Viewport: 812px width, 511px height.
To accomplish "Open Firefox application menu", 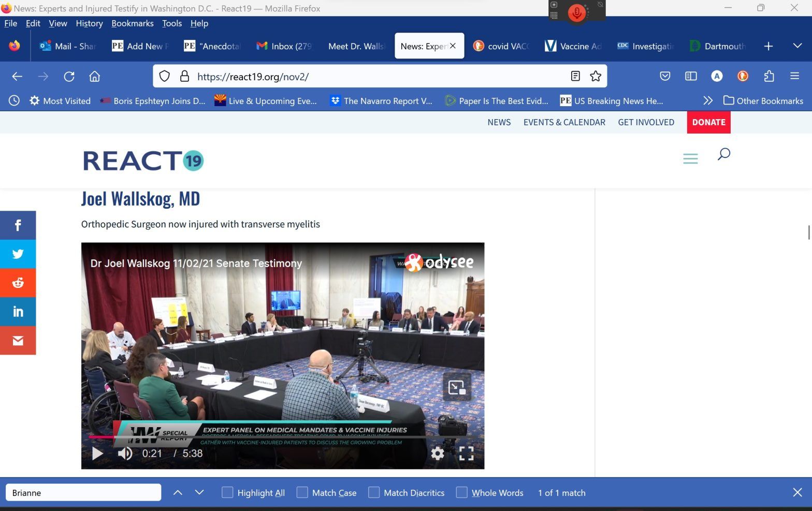I will click(x=794, y=76).
